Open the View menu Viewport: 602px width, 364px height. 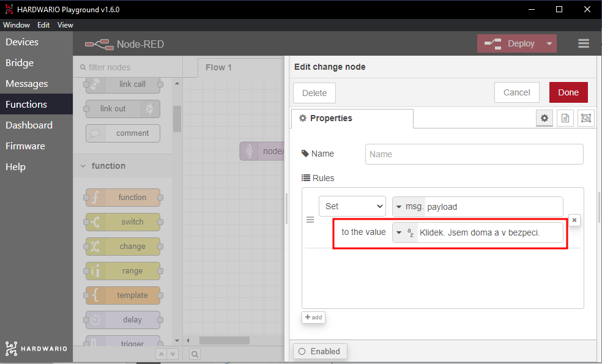coord(65,25)
